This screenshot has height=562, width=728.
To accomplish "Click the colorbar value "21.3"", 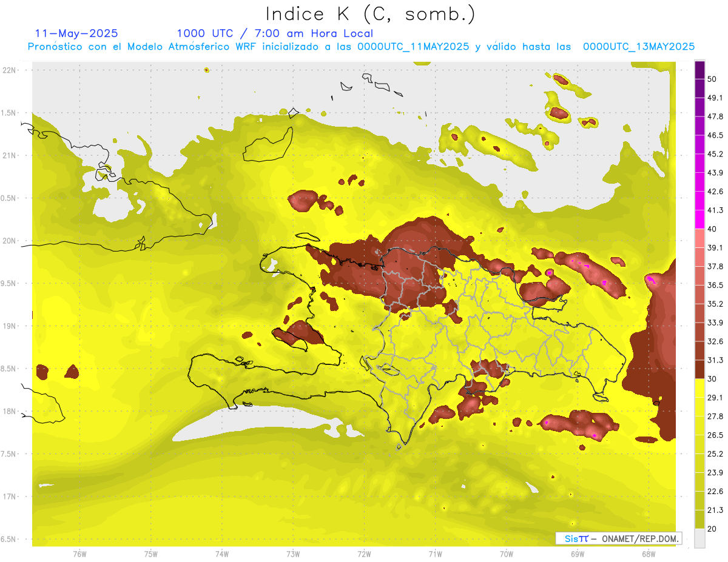I will [715, 510].
